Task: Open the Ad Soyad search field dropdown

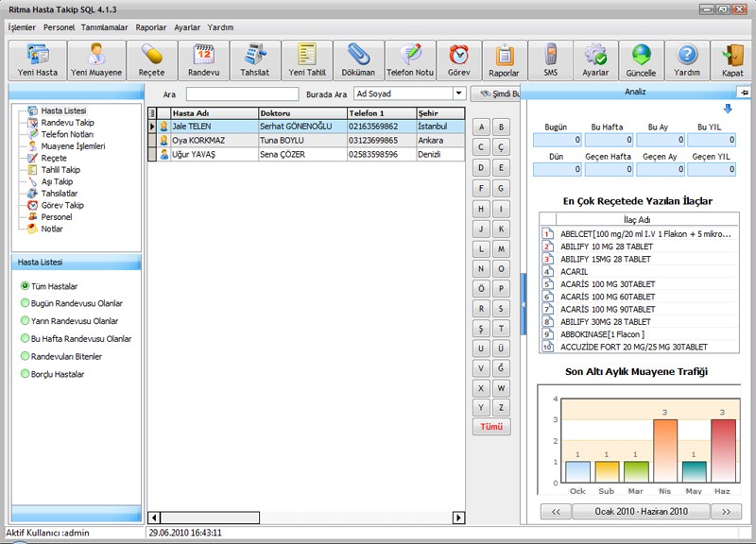Action: coord(459,93)
